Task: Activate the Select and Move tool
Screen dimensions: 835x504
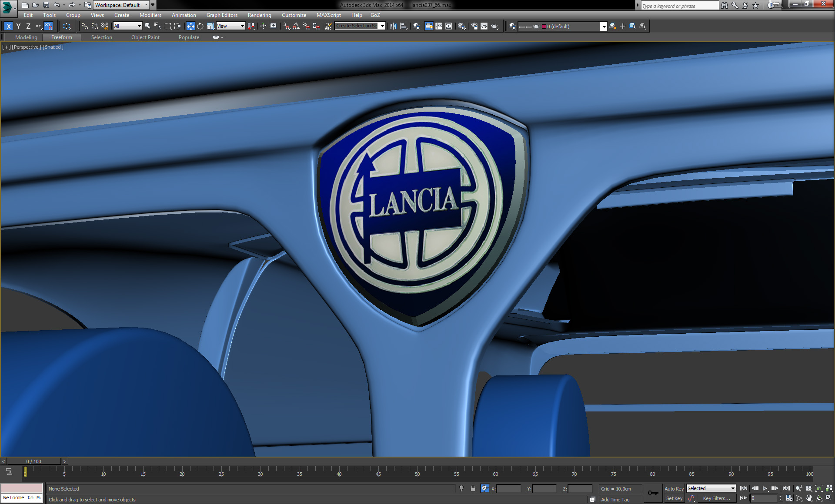Action: pos(190,26)
